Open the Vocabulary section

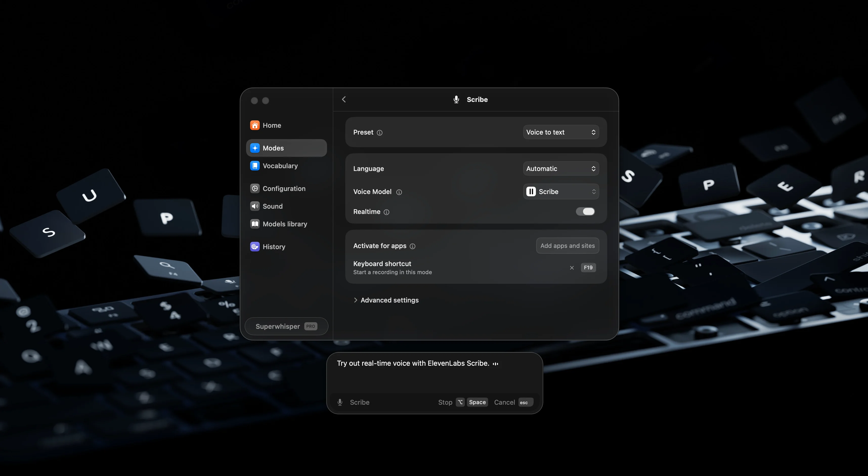click(286, 166)
